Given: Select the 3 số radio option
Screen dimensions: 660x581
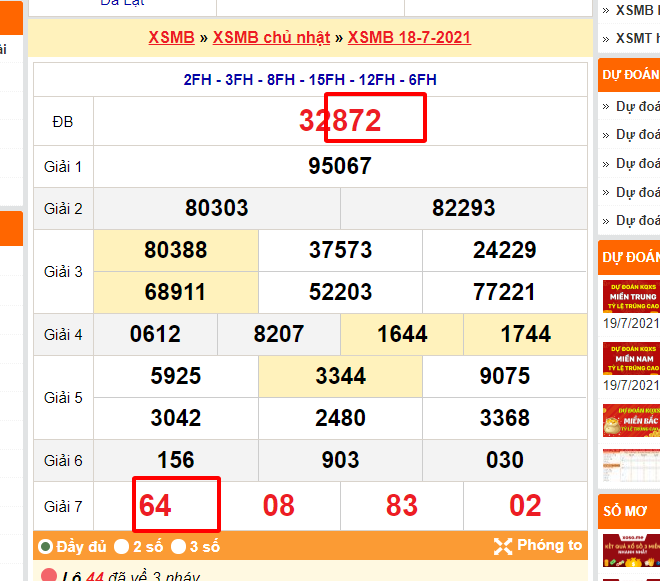Looking at the screenshot, I should 178,547.
